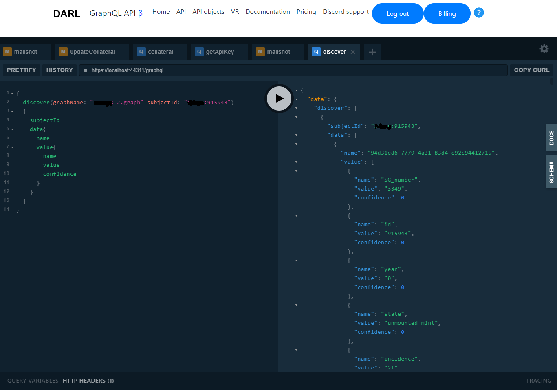Close the discover tab
The height and width of the screenshot is (392, 557).
pos(353,52)
